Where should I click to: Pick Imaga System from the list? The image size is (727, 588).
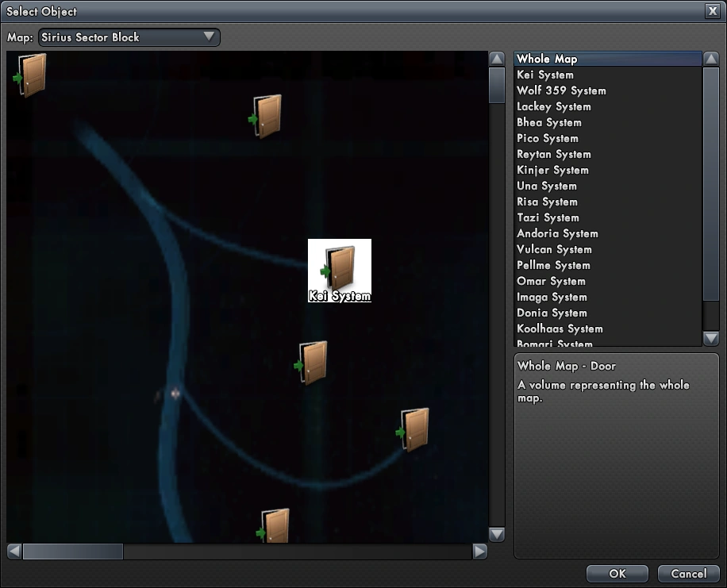point(608,297)
